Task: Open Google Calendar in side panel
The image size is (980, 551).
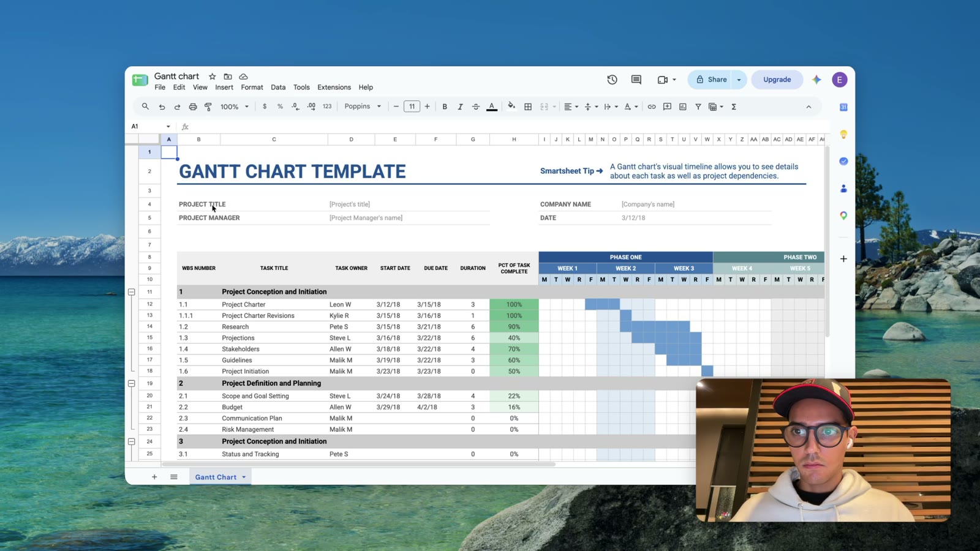Action: 843,107
